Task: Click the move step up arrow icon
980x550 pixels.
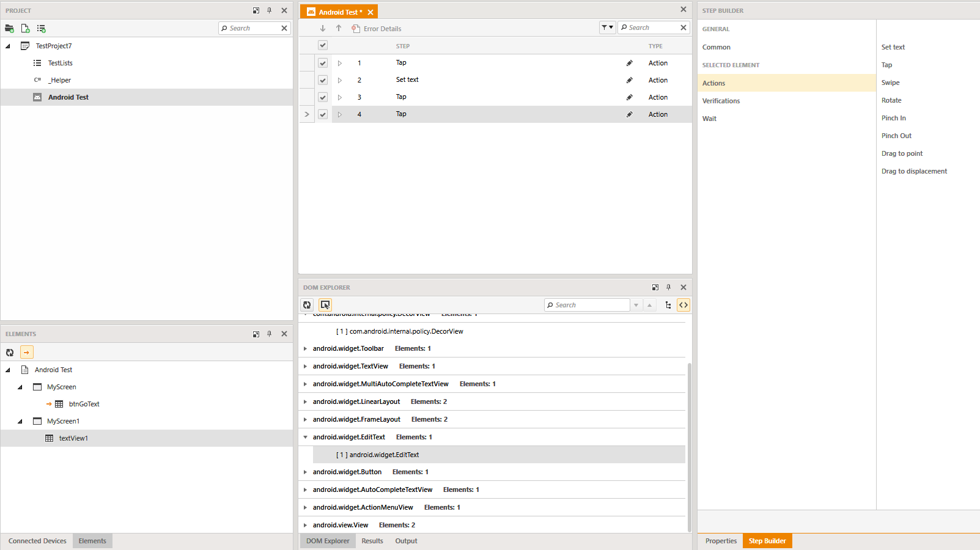Action: click(x=339, y=29)
